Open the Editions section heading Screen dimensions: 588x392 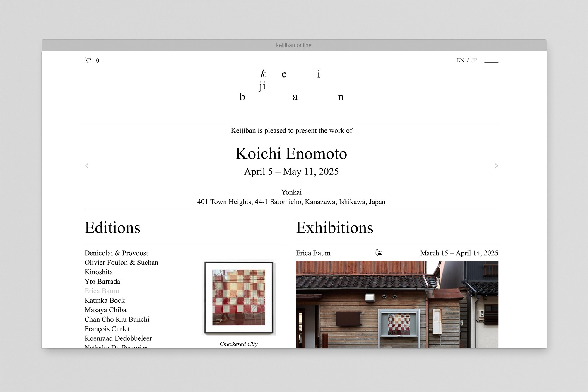(x=112, y=228)
